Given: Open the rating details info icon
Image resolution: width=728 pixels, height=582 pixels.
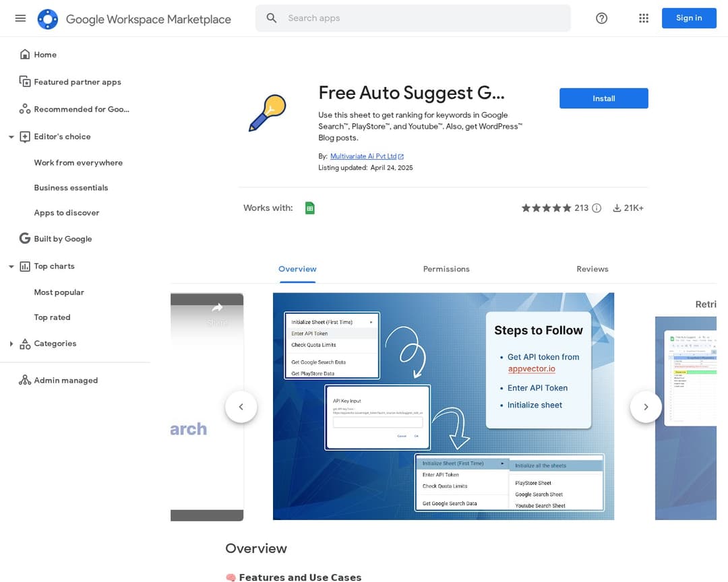Looking at the screenshot, I should (x=597, y=208).
